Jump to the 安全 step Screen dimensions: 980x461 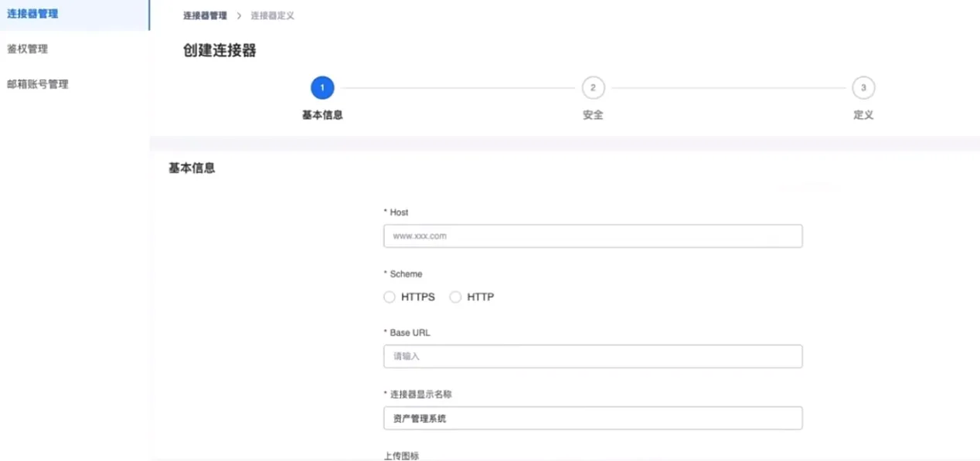click(593, 114)
